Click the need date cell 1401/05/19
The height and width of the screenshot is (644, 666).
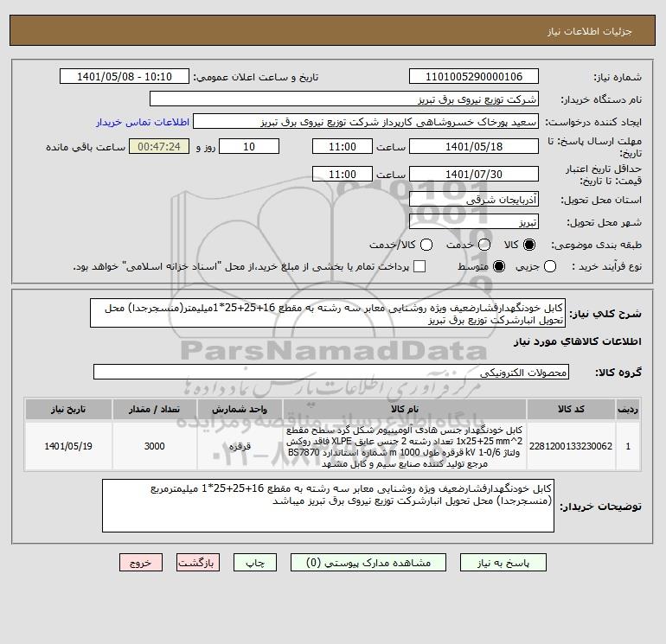point(68,446)
